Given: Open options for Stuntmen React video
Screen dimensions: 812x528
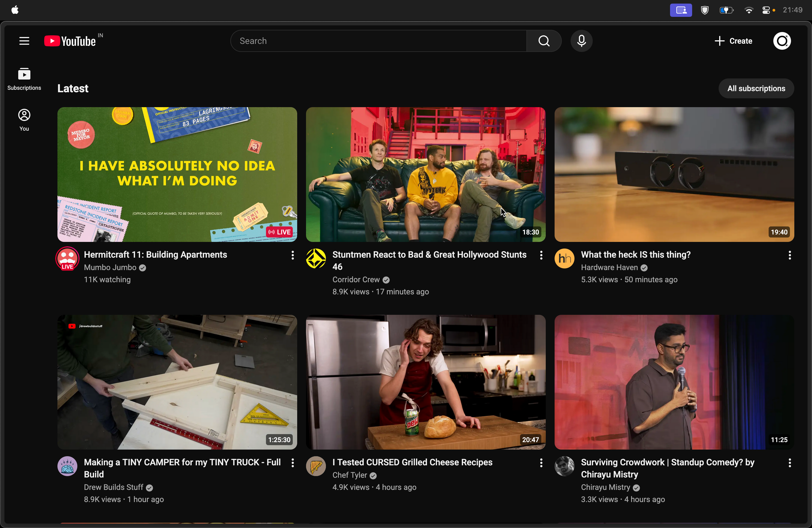Looking at the screenshot, I should (541, 255).
